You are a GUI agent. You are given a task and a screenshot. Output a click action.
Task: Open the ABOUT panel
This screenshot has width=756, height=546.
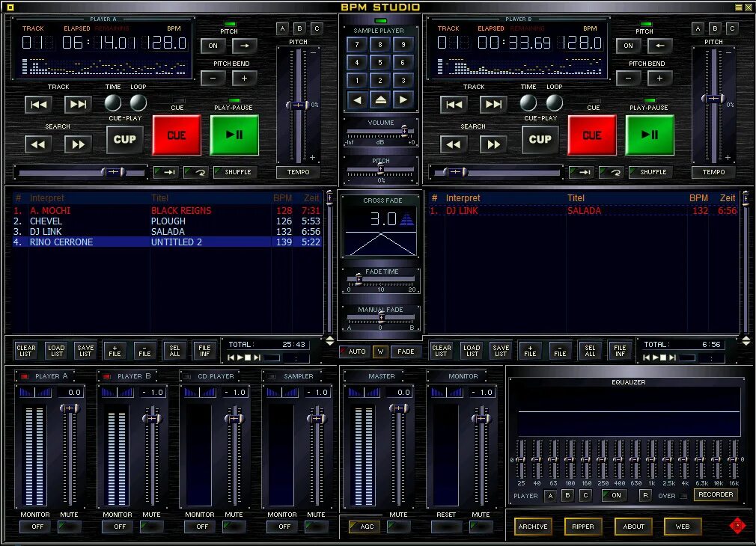(x=633, y=527)
